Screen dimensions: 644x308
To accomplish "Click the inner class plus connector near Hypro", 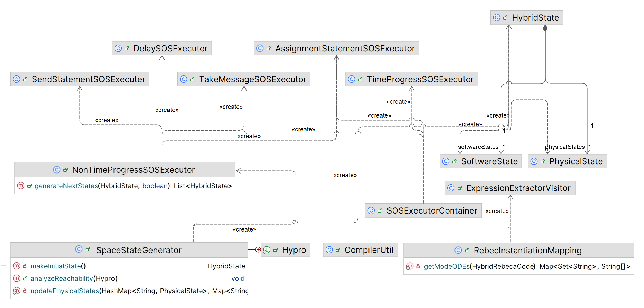I will pos(258,250).
